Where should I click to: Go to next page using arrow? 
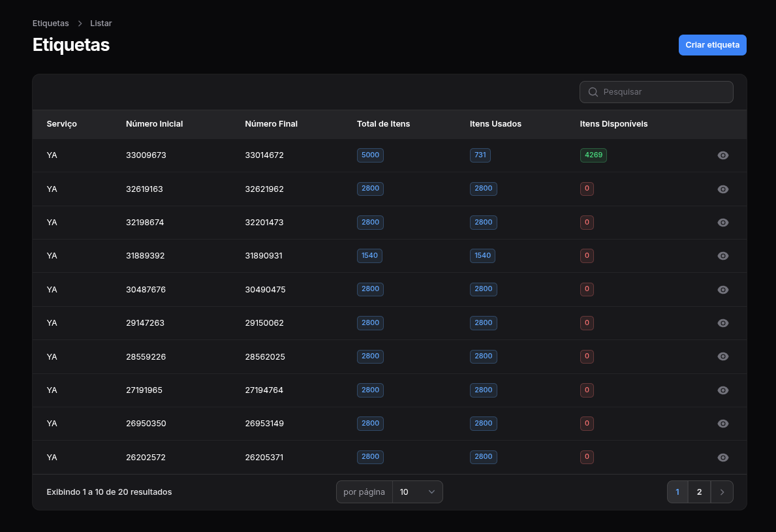pos(722,492)
